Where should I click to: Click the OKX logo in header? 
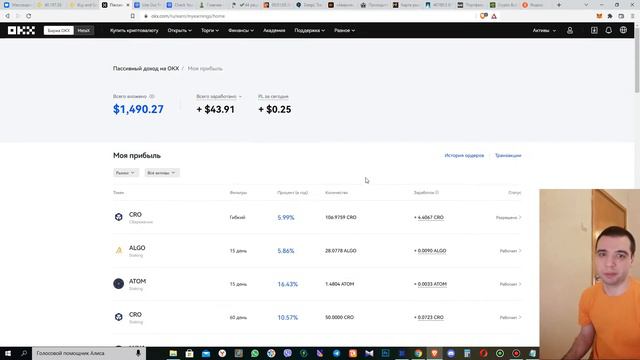(21, 31)
